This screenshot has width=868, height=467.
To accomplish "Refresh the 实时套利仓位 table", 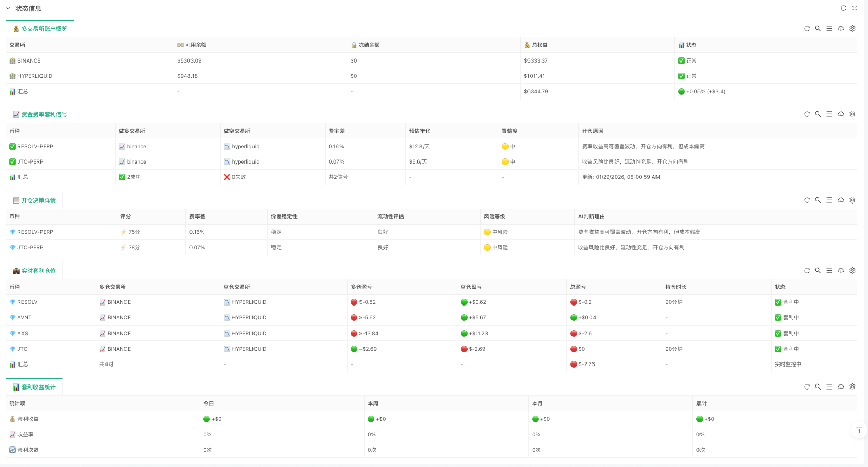I will [x=807, y=270].
